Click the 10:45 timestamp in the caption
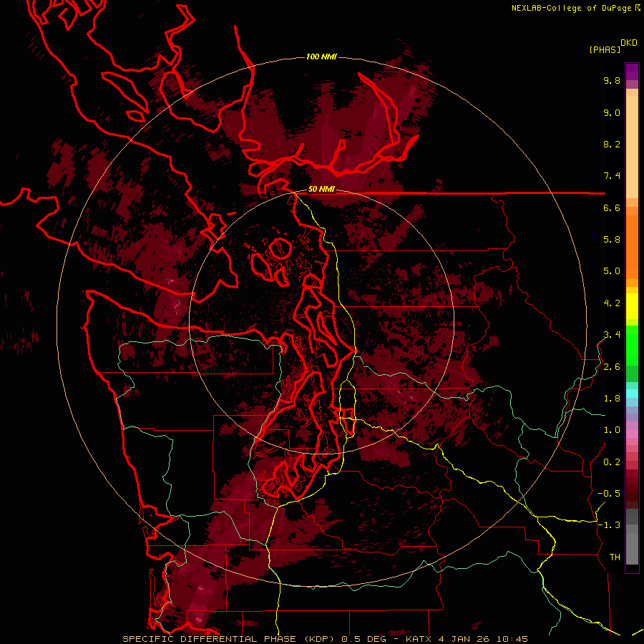The image size is (644, 644). (512, 639)
